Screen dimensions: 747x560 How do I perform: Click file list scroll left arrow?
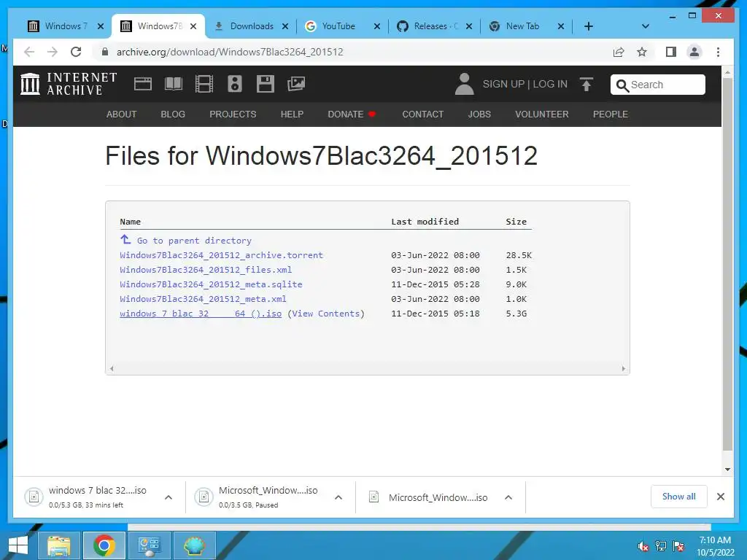pos(112,368)
